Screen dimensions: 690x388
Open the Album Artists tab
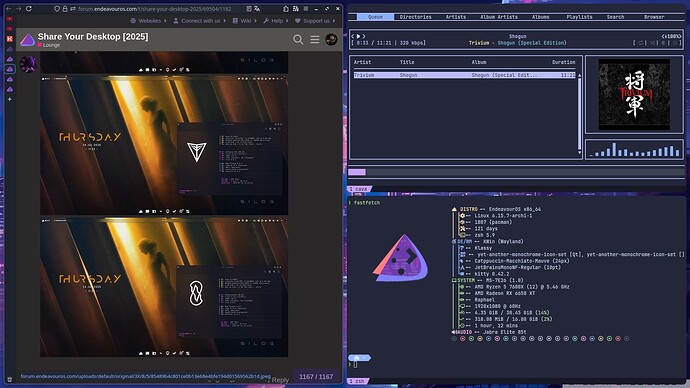[x=499, y=17]
